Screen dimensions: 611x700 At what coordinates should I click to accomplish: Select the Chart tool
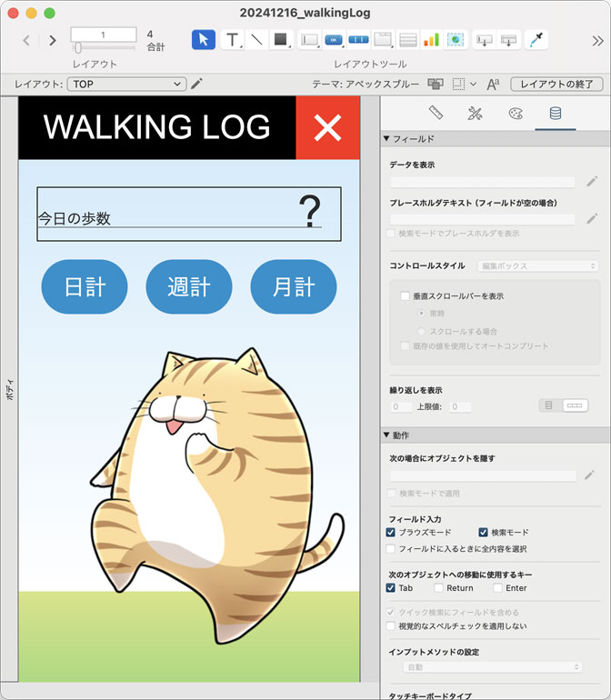tap(432, 40)
